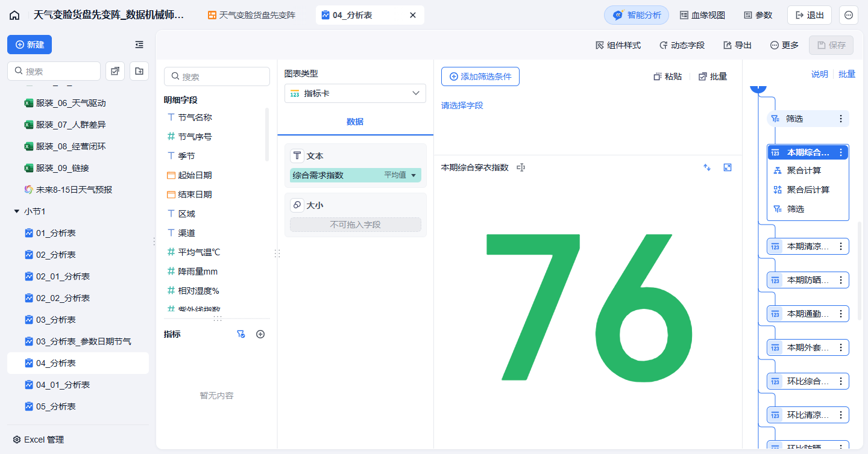868x454 pixels.
Task: Switch to the 天气变脸货盘先变阵 tab
Action: coord(253,15)
